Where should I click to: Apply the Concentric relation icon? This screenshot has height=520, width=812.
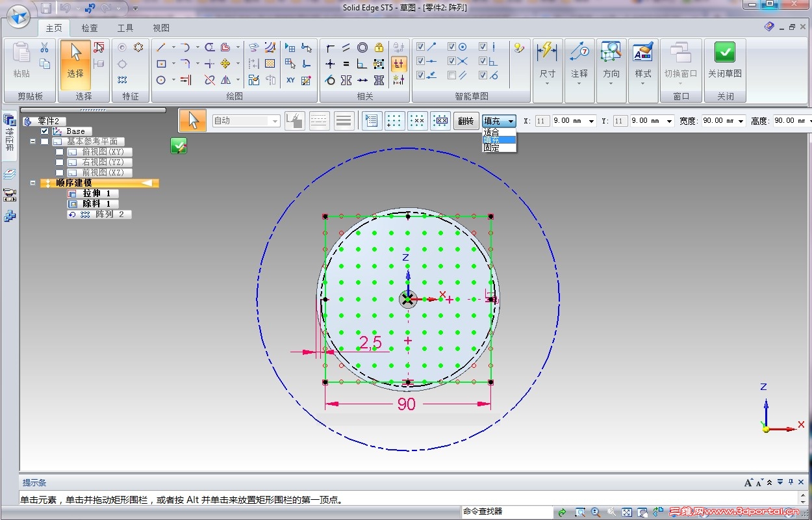point(362,47)
